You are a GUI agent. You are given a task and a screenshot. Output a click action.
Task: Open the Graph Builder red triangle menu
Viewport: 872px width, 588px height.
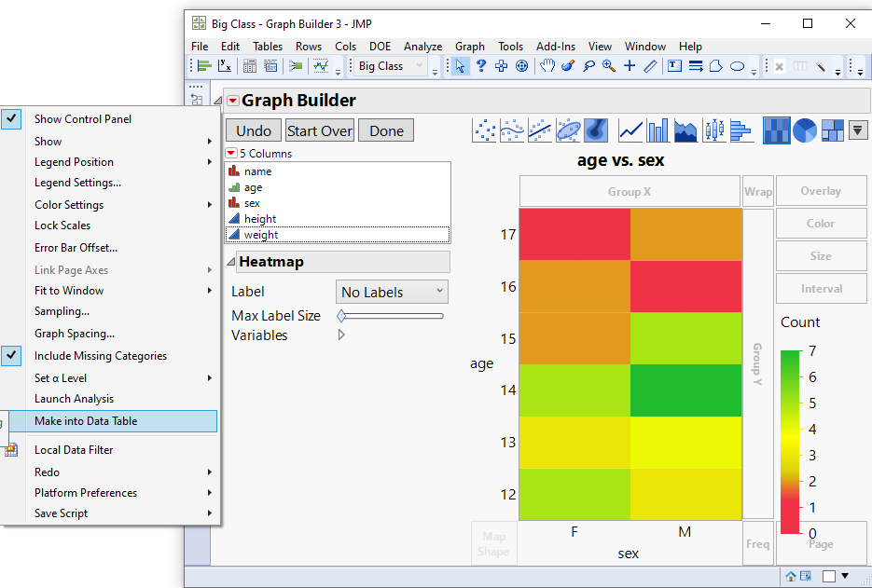pos(233,101)
